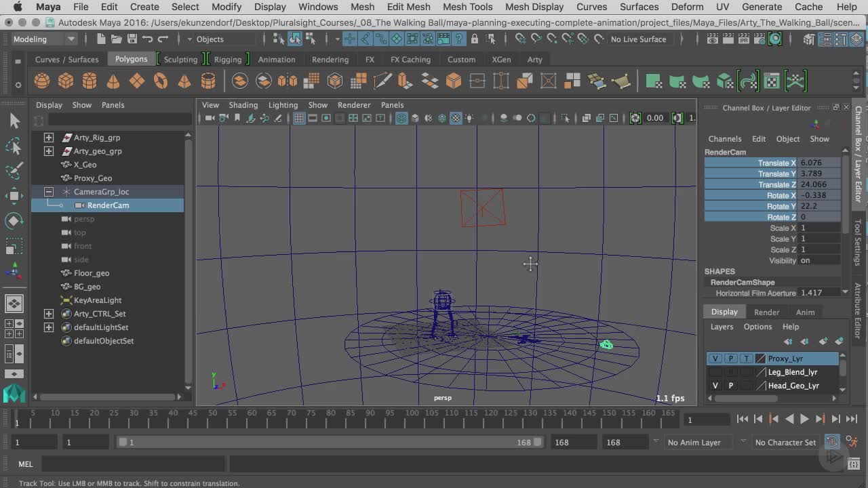The height and width of the screenshot is (488, 868).
Task: Open the Apple menu
Action: click(17, 7)
